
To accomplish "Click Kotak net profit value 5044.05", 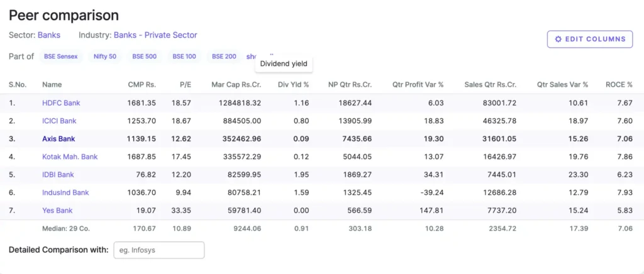I will (358, 156).
